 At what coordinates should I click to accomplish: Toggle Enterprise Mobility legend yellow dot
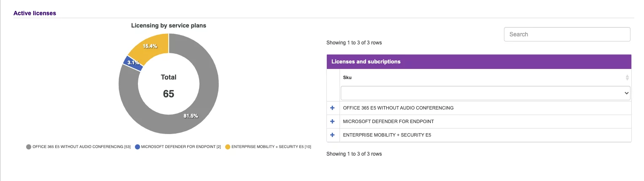(228, 147)
